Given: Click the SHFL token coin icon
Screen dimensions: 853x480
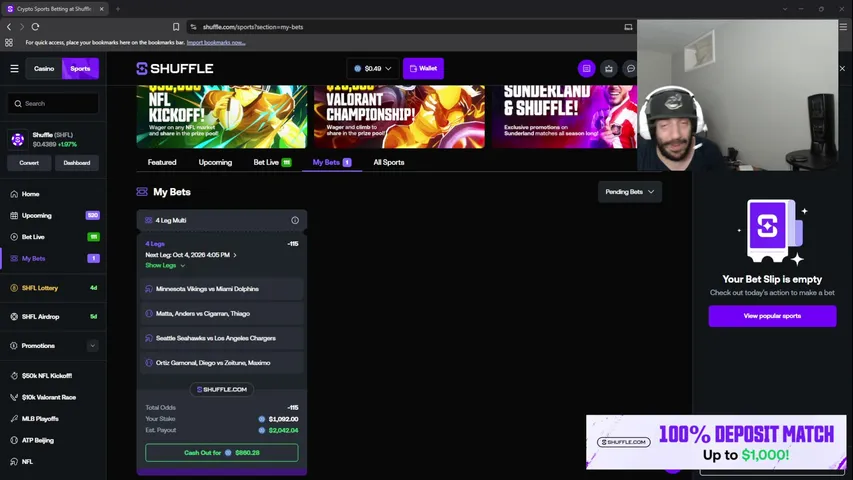Looking at the screenshot, I should tap(17, 139).
